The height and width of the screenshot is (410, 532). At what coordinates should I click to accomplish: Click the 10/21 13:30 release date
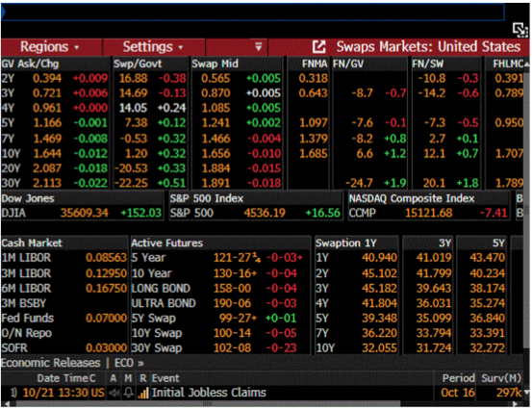pos(55,393)
